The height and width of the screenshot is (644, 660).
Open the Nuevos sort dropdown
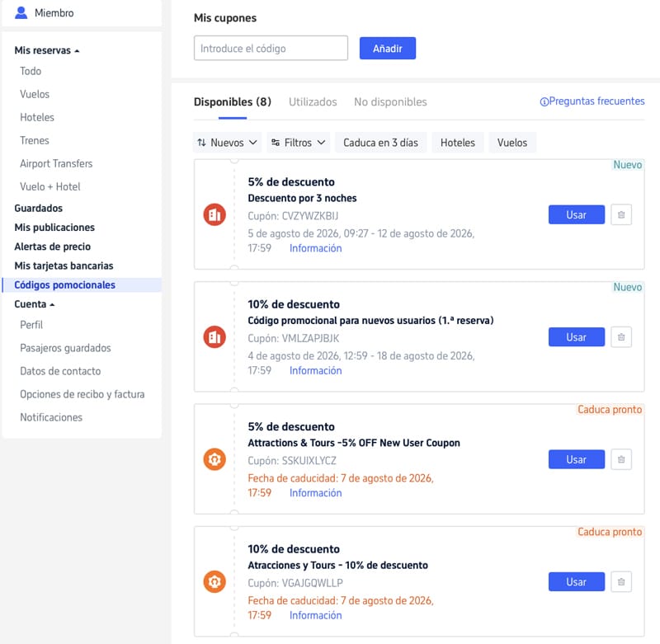tap(228, 143)
